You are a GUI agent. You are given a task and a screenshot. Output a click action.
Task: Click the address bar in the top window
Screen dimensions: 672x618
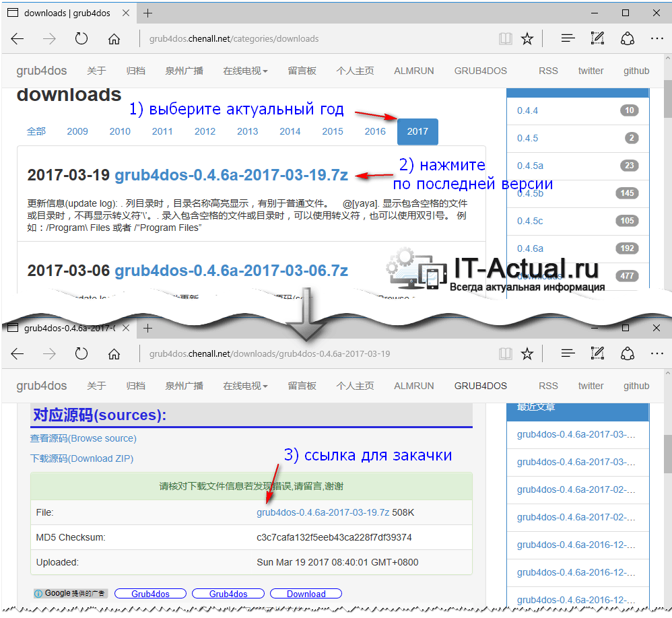coord(316,39)
